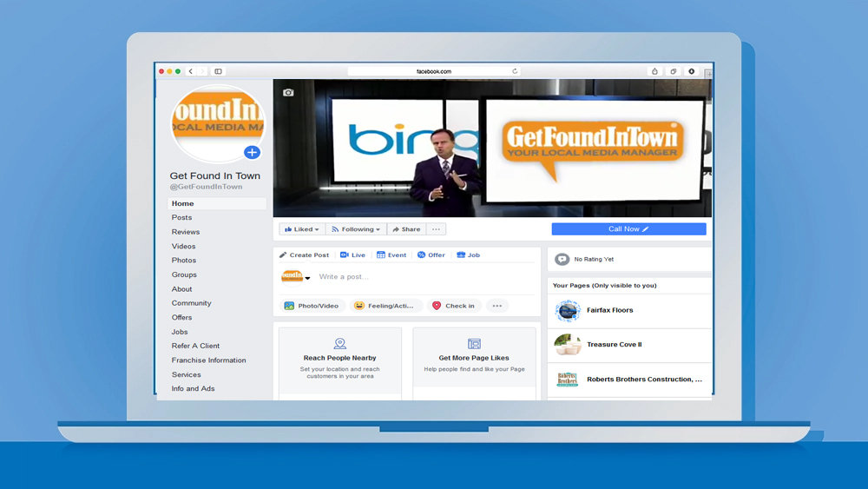Expand the Following dropdown
The width and height of the screenshot is (868, 489).
pos(356,229)
